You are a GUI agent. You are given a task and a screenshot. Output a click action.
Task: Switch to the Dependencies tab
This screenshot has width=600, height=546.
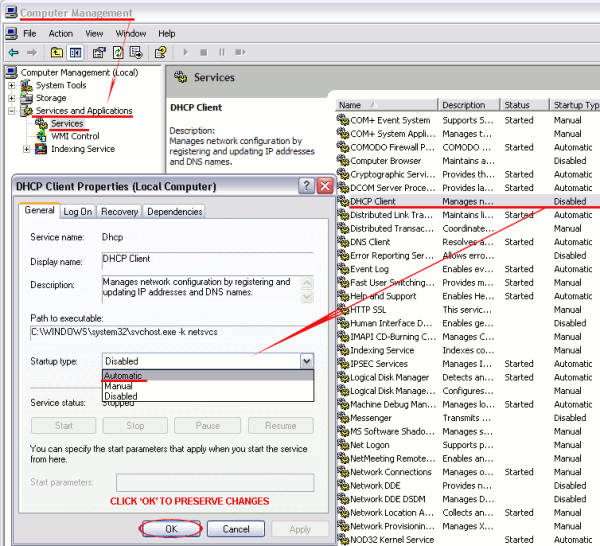click(174, 212)
